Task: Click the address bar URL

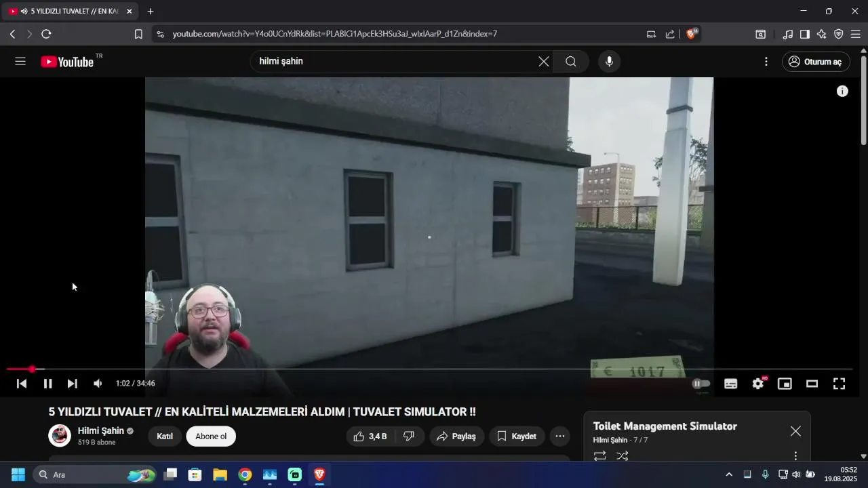Action: [335, 34]
